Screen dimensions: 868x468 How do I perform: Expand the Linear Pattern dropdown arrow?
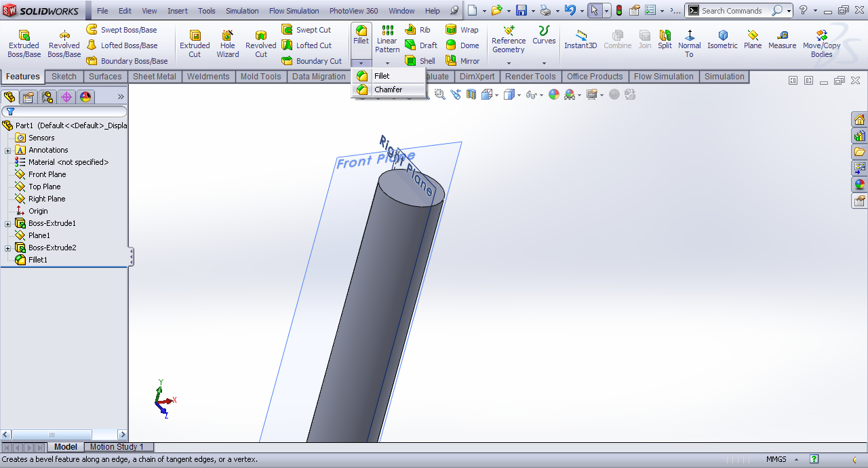click(x=387, y=63)
